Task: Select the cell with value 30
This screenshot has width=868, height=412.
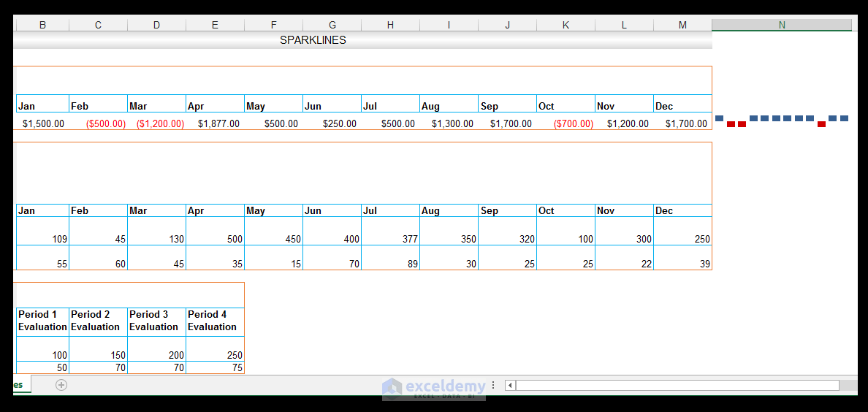Action: 449,257
